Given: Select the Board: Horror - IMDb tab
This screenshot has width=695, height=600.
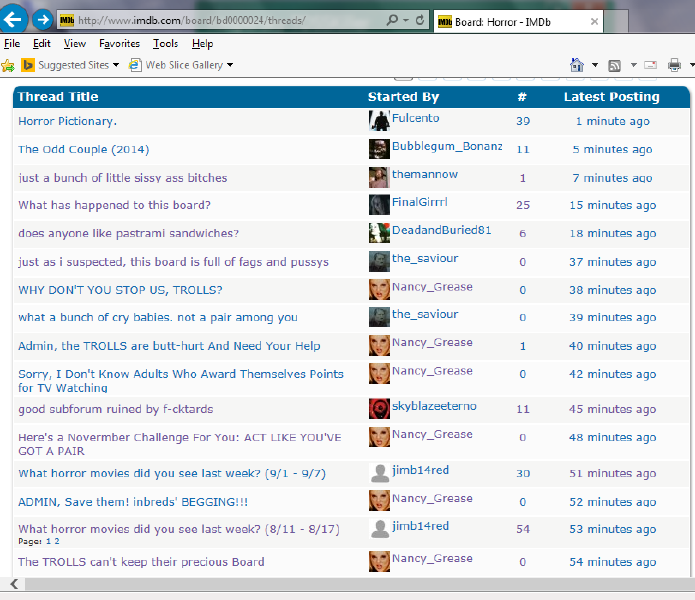Looking at the screenshot, I should 515,21.
